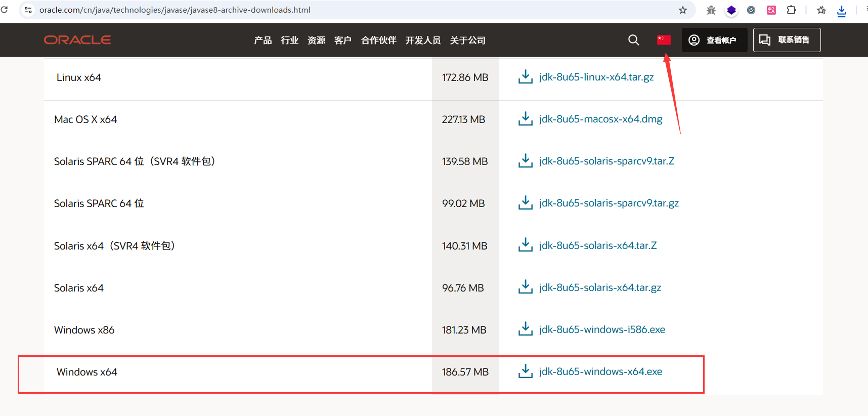This screenshot has width=868, height=416.
Task: Open the browser downloads icon
Action: point(842,11)
